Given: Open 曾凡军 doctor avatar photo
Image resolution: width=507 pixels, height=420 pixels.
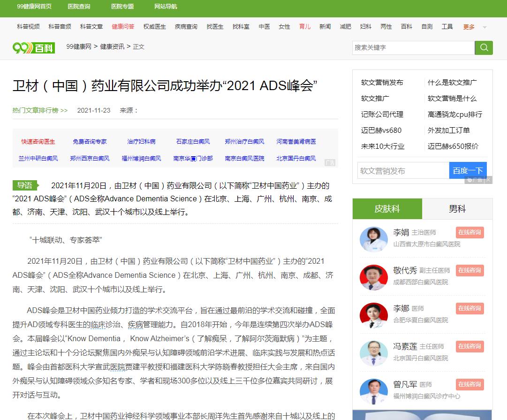Looking at the screenshot, I should click(374, 391).
